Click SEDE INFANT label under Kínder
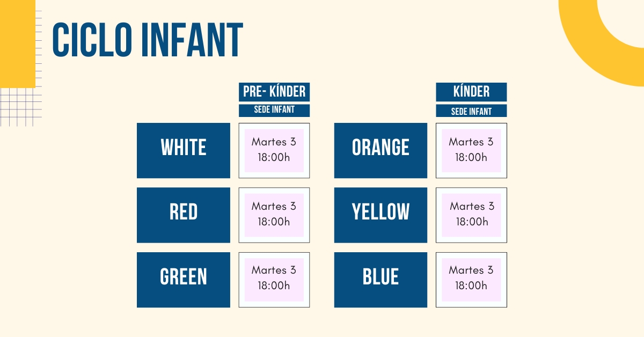 point(471,111)
